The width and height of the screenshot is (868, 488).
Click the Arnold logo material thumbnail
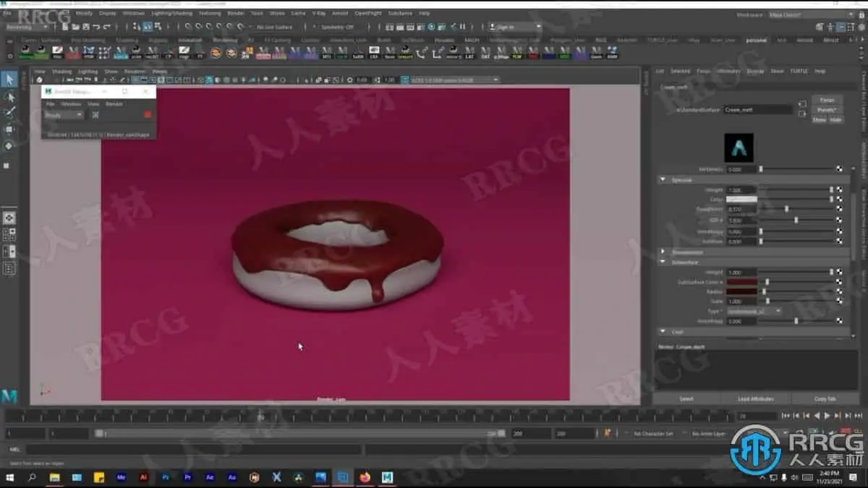tap(739, 147)
